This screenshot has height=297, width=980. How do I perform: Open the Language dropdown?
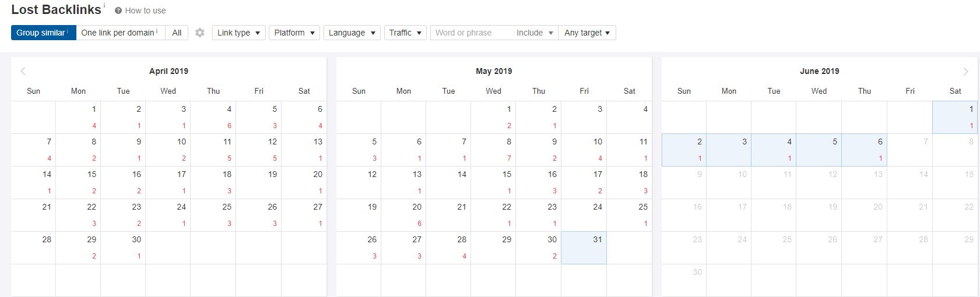pyautogui.click(x=352, y=33)
